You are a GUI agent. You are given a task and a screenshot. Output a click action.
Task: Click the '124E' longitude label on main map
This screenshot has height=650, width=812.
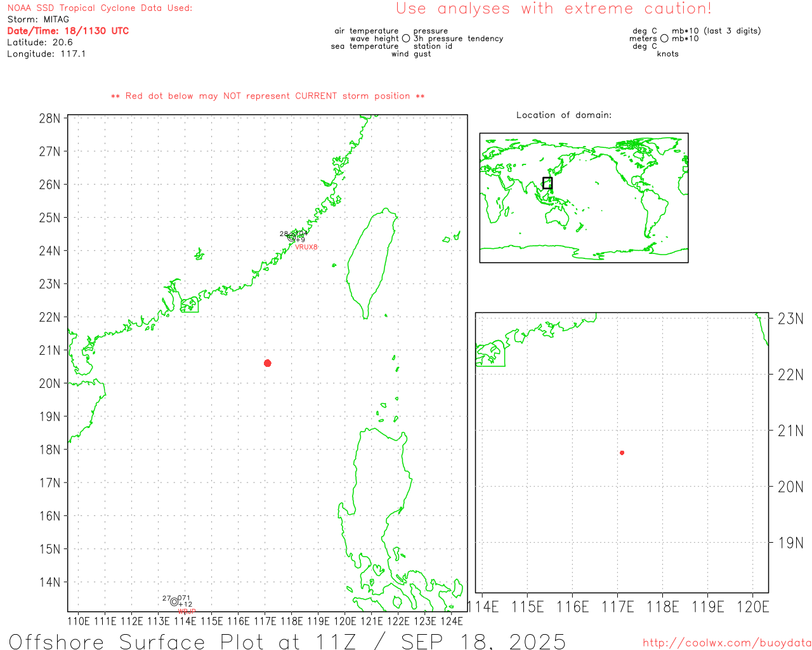(452, 621)
